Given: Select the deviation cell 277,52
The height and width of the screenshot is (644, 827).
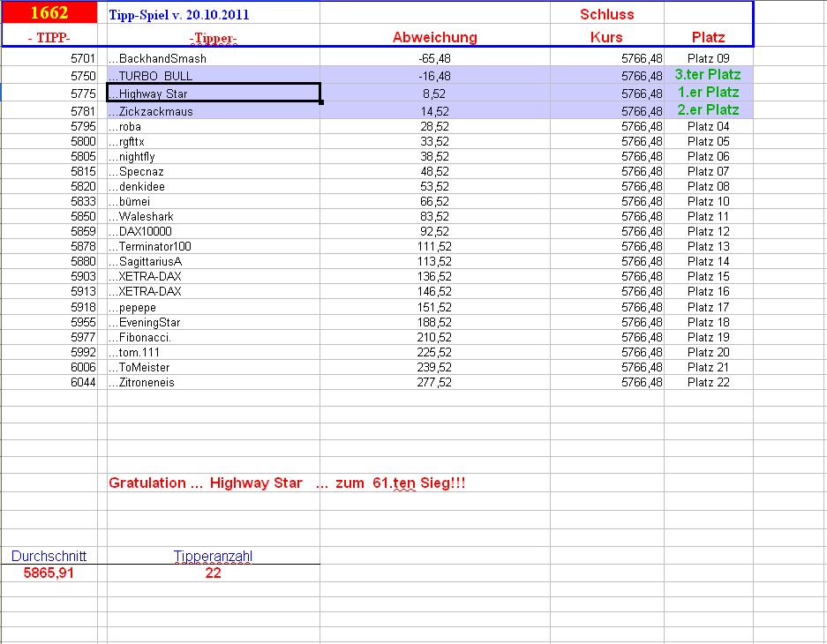Looking at the screenshot, I should point(434,382).
